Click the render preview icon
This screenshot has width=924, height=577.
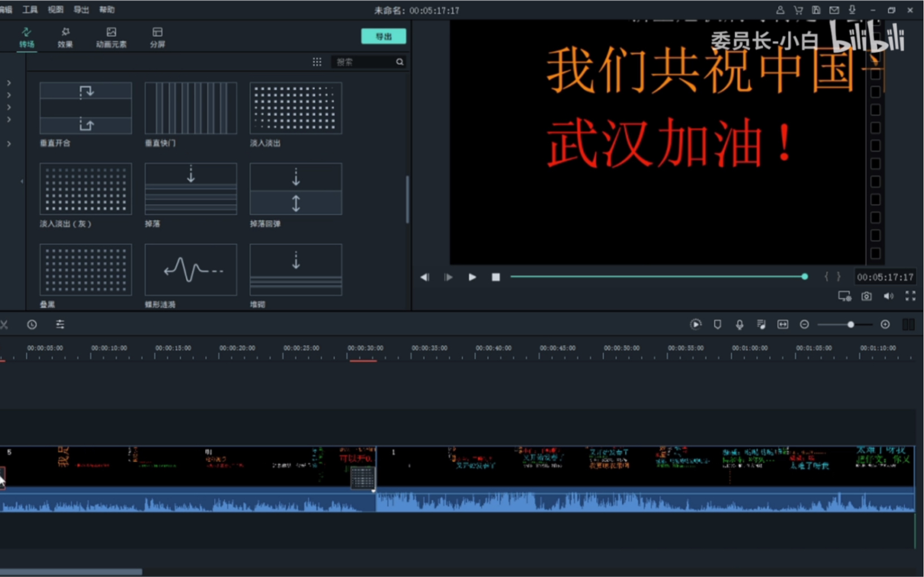pos(696,324)
